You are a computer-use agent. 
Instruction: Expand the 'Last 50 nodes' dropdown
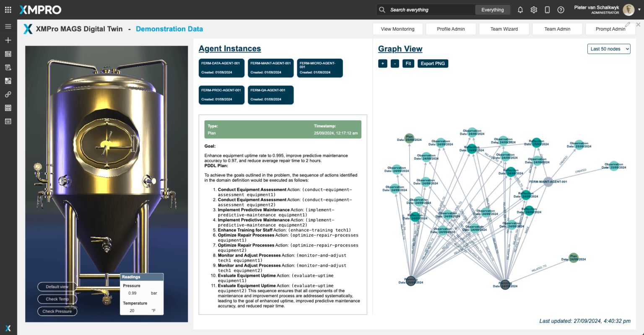609,49
